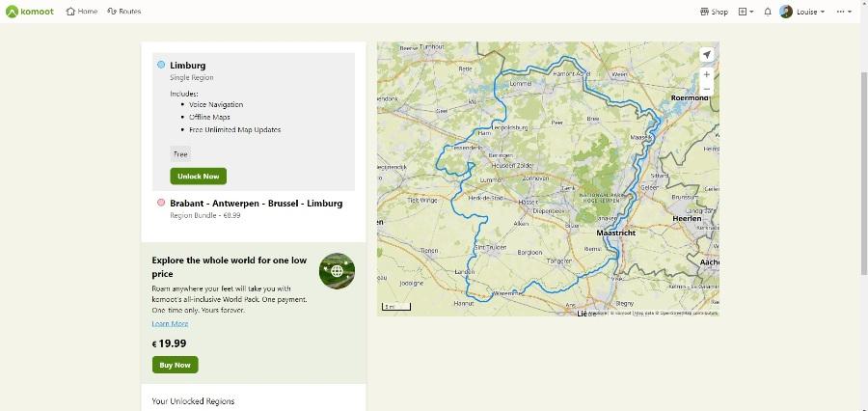Click the Explore the whole world heading
This screenshot has width=868, height=411.
(230, 266)
